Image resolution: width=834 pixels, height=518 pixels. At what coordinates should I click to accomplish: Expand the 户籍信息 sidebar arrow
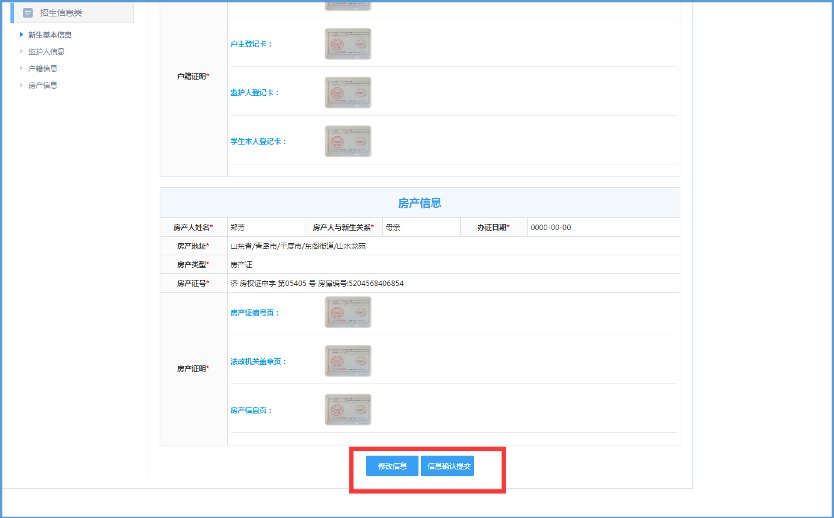point(21,68)
